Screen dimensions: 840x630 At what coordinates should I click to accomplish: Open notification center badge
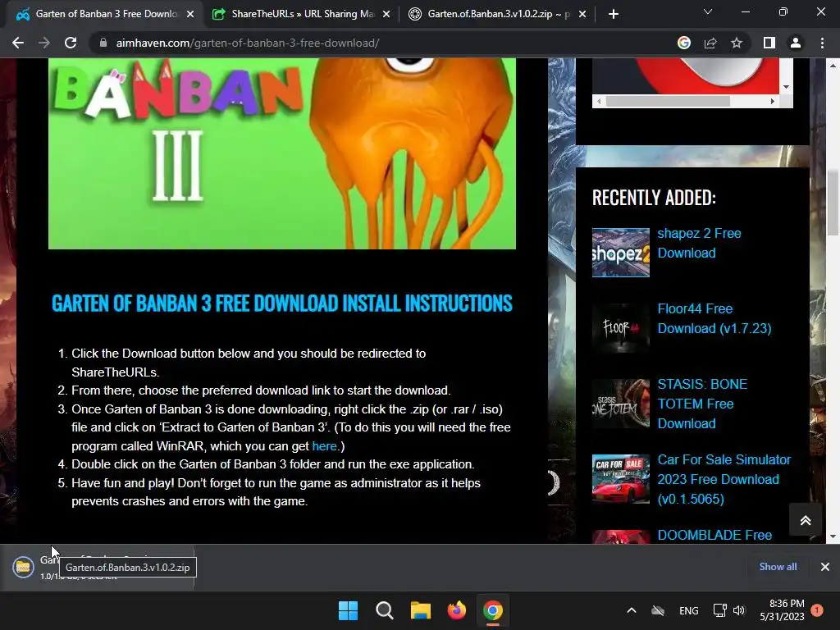click(x=817, y=609)
